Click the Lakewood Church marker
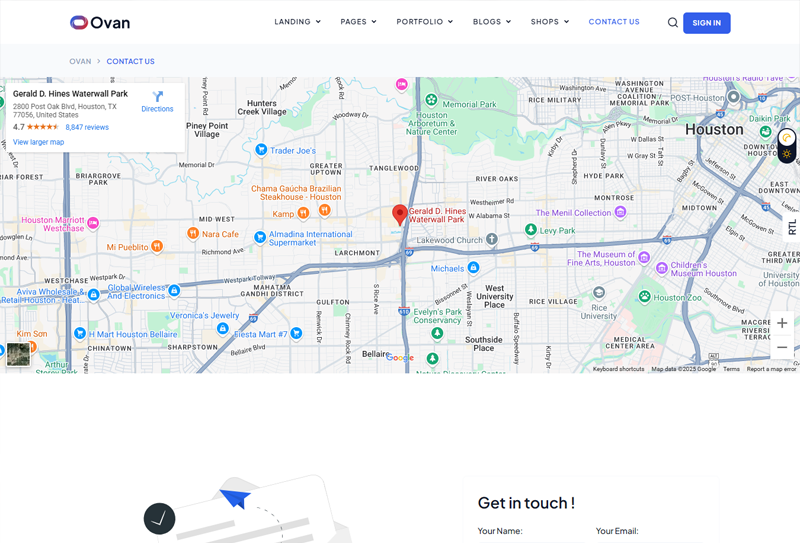This screenshot has width=800, height=543. [491, 238]
